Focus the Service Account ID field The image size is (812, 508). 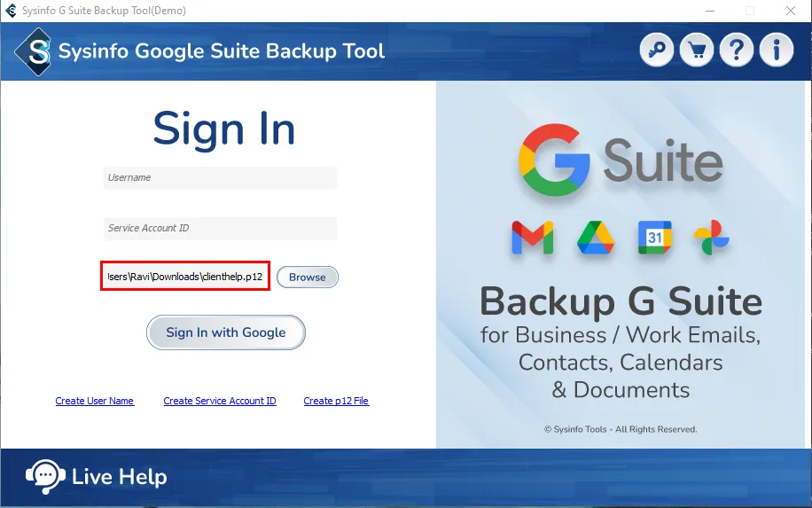220,229
